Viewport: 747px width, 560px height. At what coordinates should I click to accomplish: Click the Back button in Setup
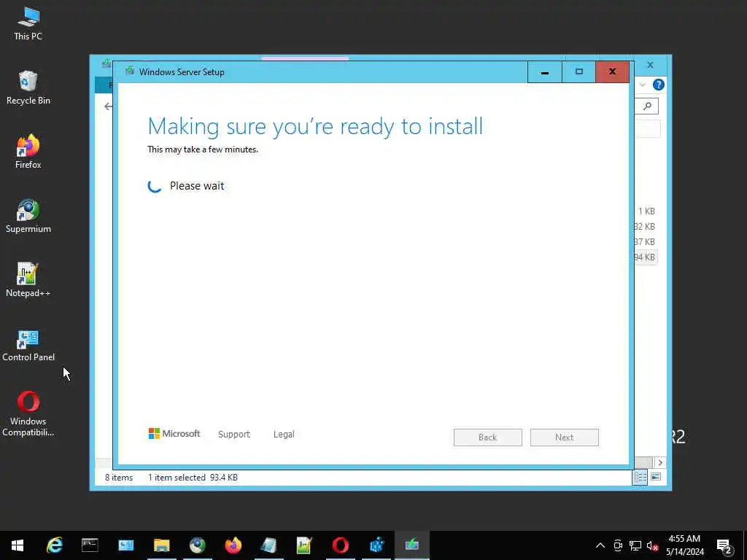(x=488, y=437)
